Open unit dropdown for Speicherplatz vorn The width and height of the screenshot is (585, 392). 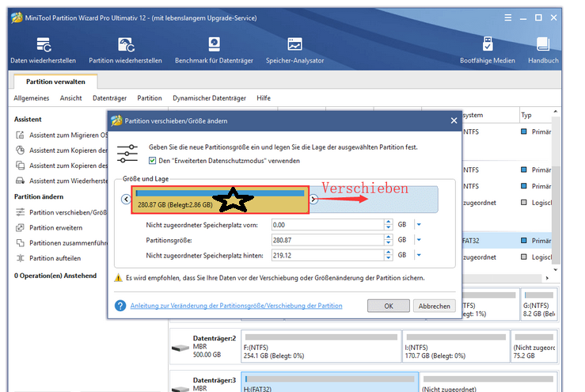[x=419, y=225]
